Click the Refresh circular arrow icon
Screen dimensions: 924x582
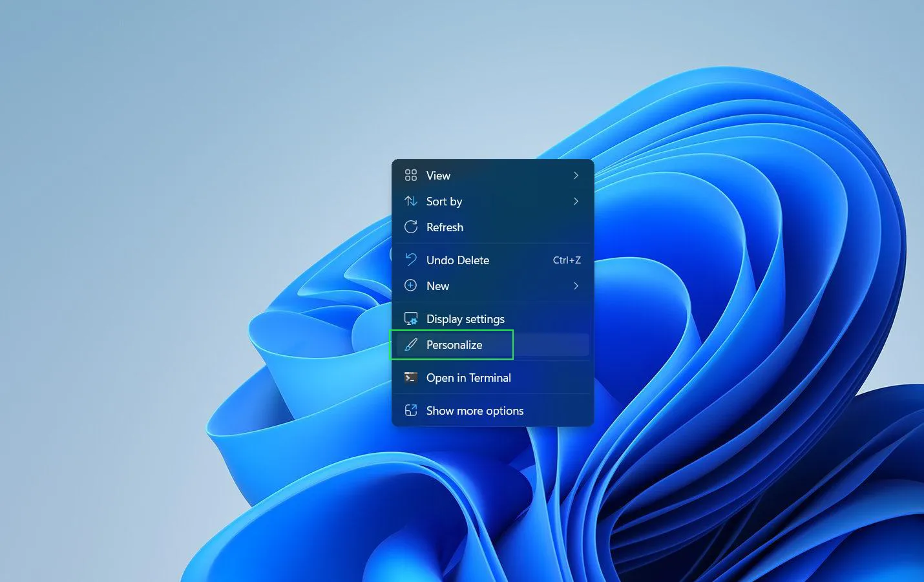(411, 227)
